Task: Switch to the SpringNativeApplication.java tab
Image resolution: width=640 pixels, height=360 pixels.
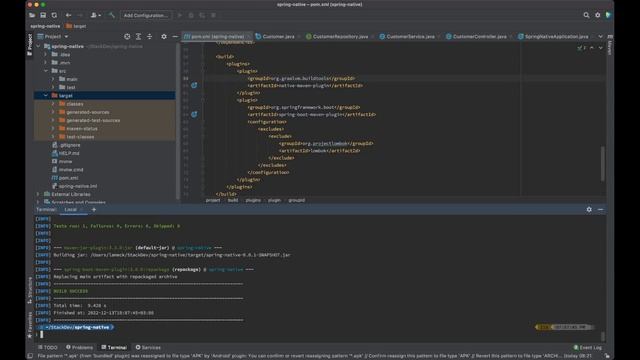Action: click(556, 36)
